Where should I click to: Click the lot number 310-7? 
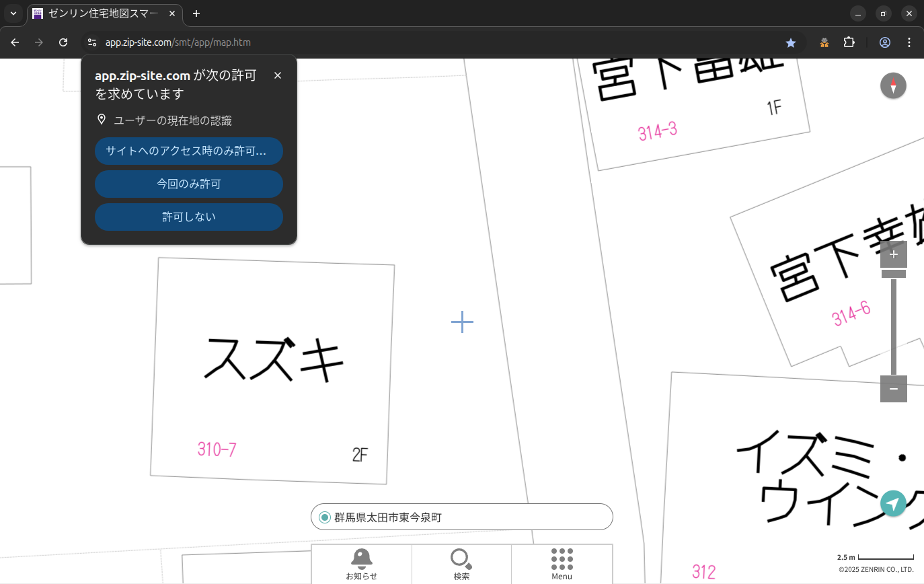click(217, 449)
